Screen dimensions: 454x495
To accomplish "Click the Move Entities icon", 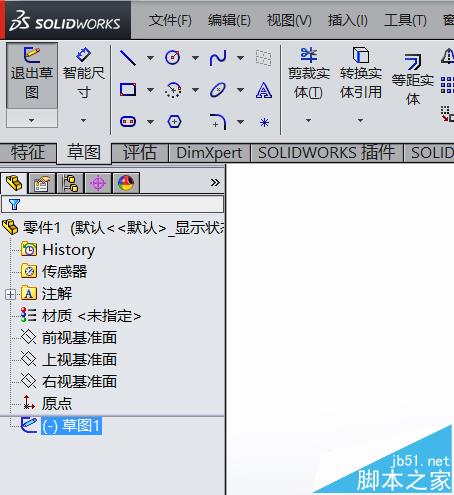I will (447, 114).
